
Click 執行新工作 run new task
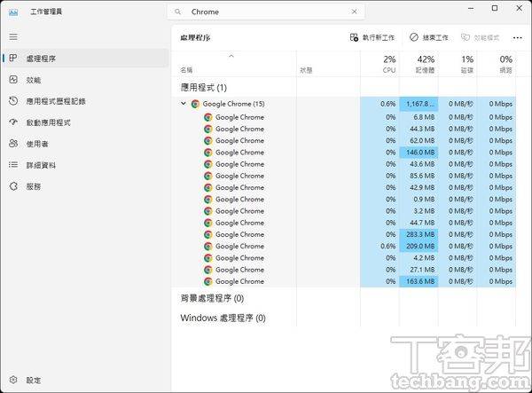[372, 37]
